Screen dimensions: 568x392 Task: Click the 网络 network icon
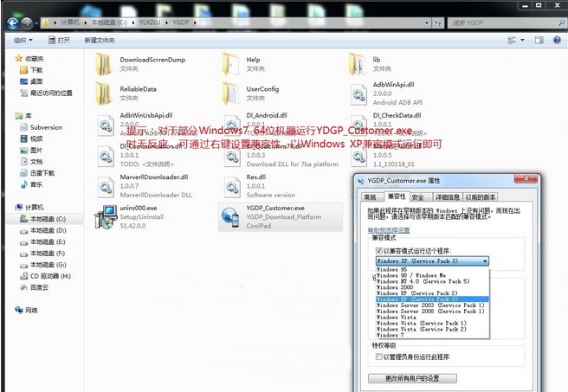pyautogui.click(x=18, y=310)
